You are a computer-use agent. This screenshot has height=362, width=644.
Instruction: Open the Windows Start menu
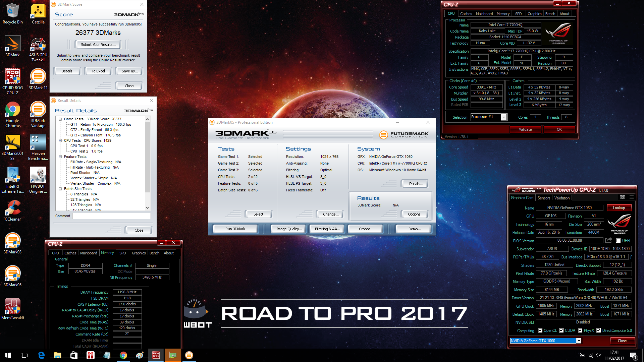coord(8,355)
